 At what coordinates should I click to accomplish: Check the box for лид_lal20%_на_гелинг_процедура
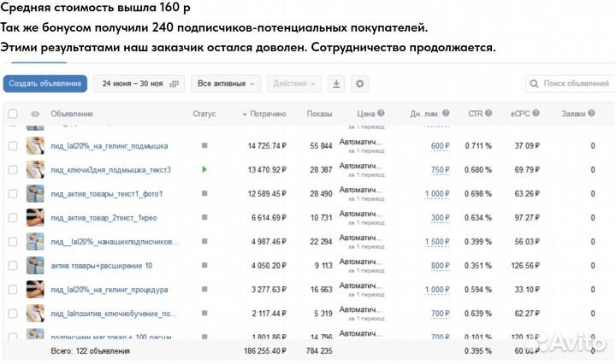tap(13, 290)
